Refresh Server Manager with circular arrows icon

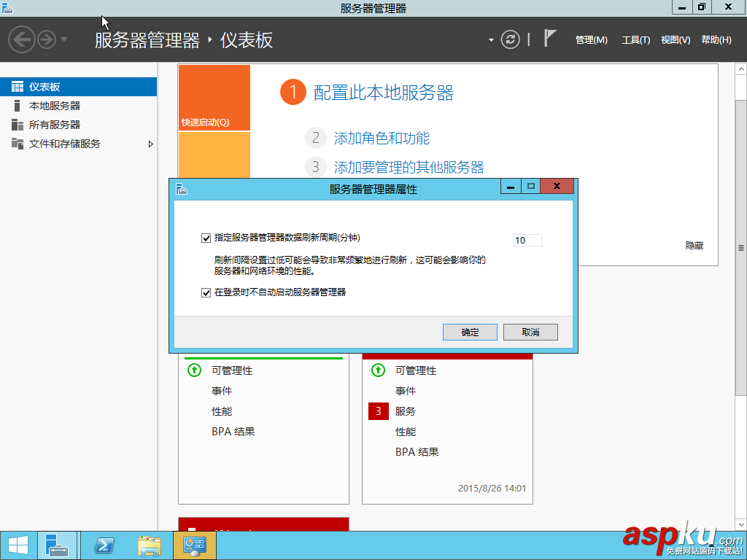pos(510,39)
